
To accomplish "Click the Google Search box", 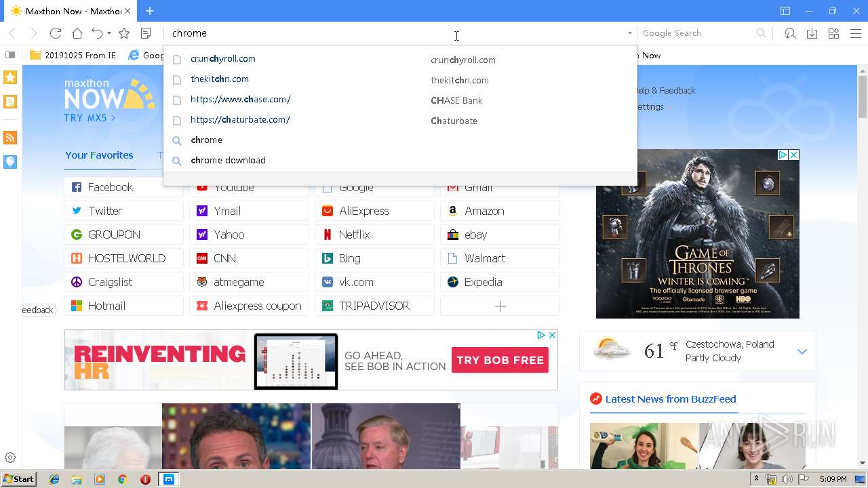I will click(x=697, y=33).
